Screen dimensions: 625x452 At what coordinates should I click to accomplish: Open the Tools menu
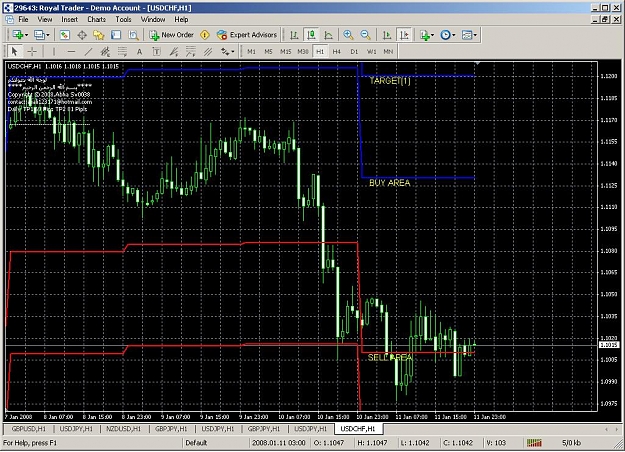[x=123, y=20]
